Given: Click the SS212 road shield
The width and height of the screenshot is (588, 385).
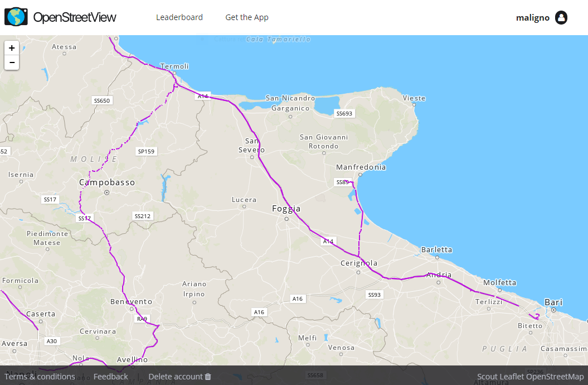Looking at the screenshot, I should tap(143, 216).
